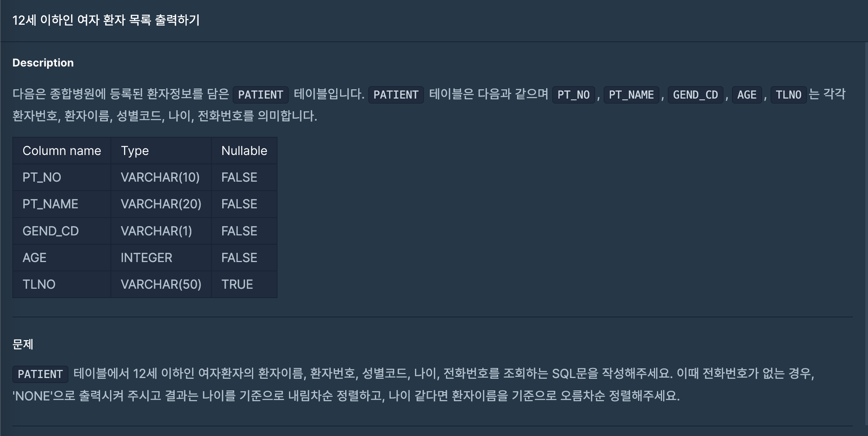Click the Column name table header
868x436 pixels.
[x=62, y=151]
